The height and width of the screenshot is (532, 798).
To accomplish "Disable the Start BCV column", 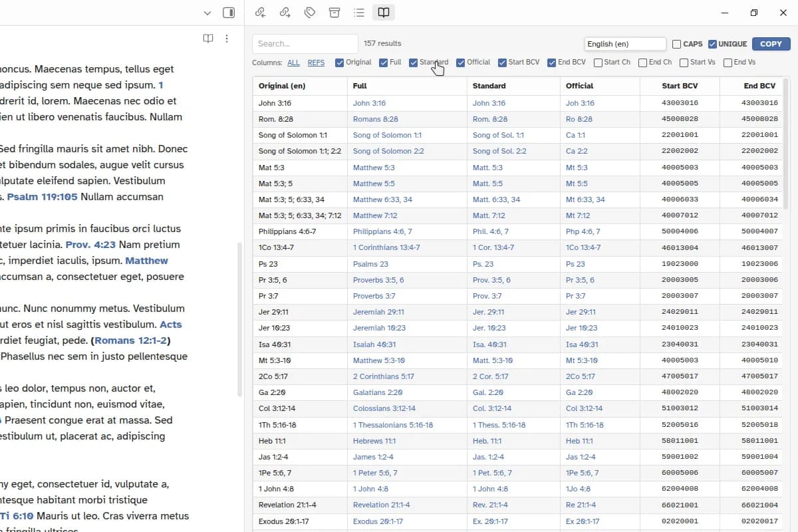I will pos(502,63).
